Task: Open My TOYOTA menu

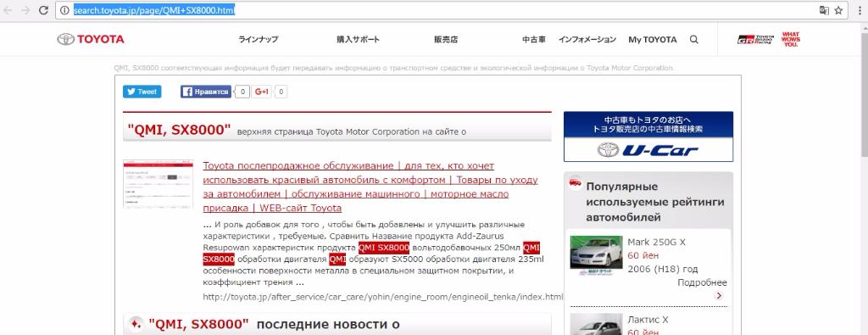Action: pos(652,39)
